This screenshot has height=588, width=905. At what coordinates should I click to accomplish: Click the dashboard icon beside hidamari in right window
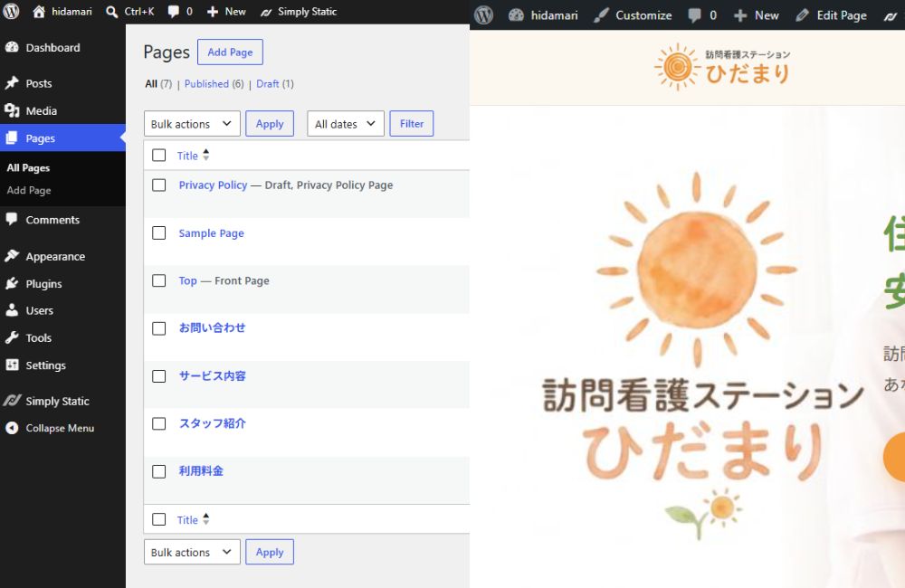pos(516,15)
